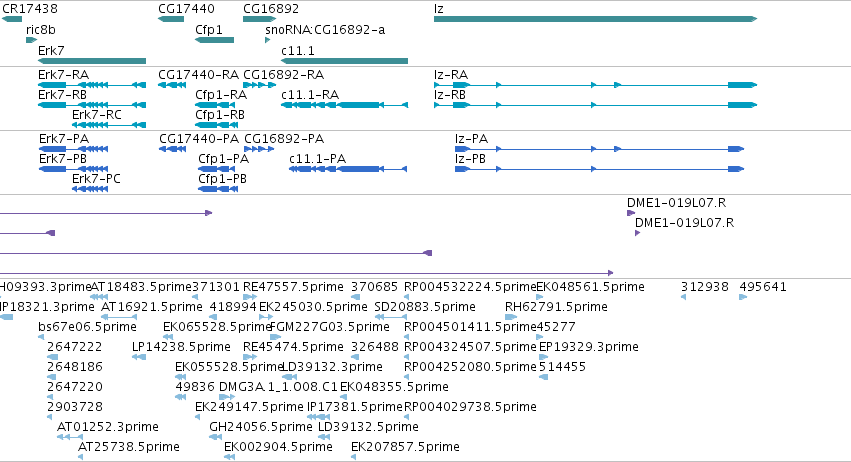Click the bs67e06.5prime label

click(x=87, y=327)
